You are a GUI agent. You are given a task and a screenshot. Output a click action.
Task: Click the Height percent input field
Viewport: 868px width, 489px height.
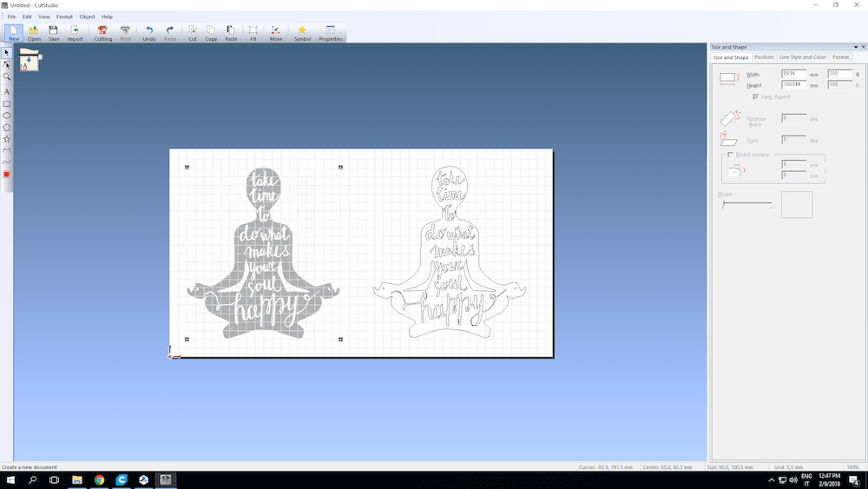(x=839, y=85)
